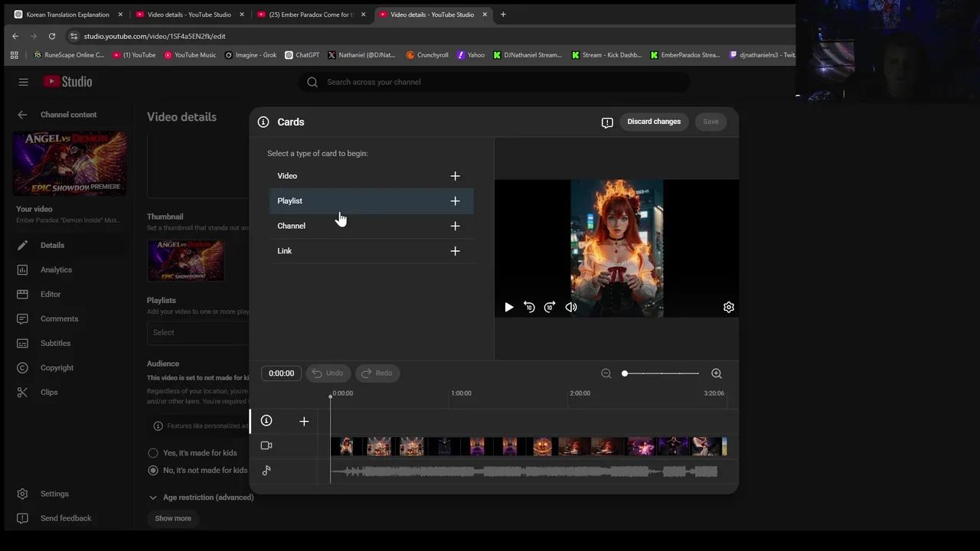Screen dimensions: 980x551
Task: Click the Undo button
Action: (328, 373)
